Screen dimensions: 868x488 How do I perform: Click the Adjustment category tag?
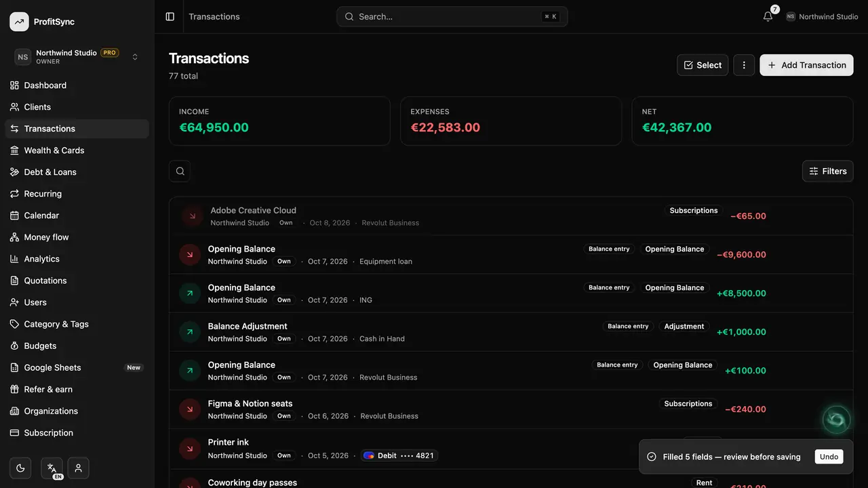pyautogui.click(x=684, y=327)
